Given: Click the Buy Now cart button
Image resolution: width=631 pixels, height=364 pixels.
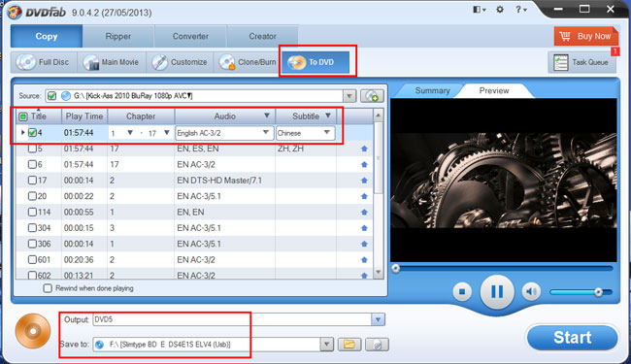Looking at the screenshot, I should pos(586,36).
